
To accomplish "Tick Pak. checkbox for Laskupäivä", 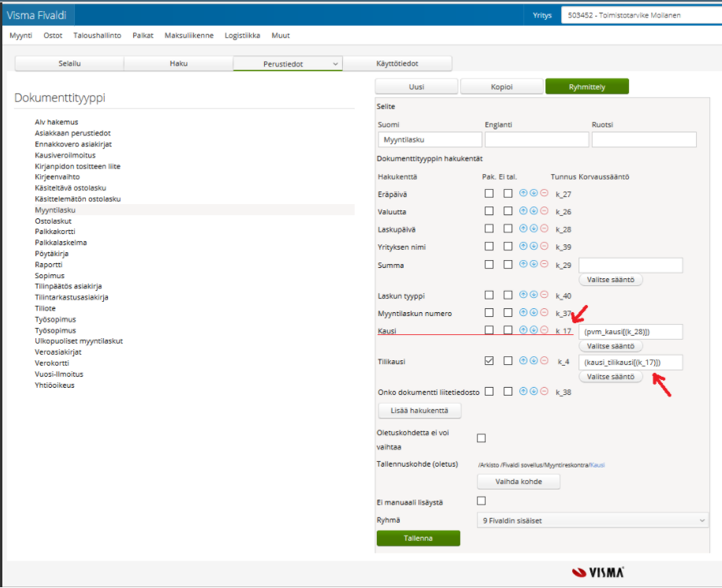I will tap(489, 229).
